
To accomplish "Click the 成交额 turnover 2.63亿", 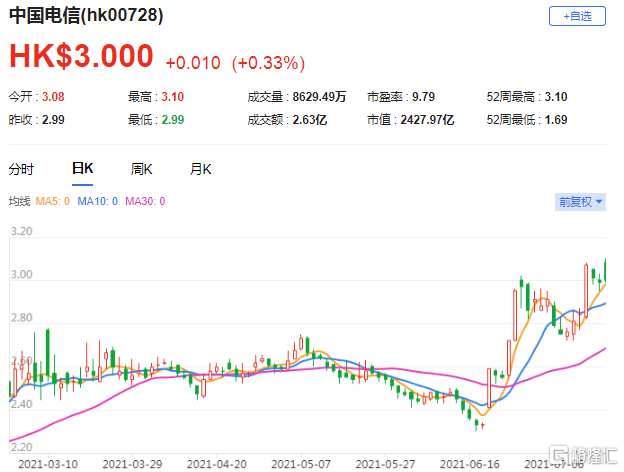I will click(310, 120).
